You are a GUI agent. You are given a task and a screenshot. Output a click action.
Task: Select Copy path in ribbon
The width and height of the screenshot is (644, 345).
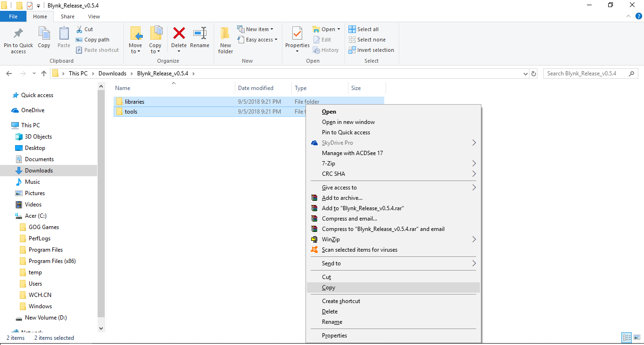pyautogui.click(x=92, y=40)
